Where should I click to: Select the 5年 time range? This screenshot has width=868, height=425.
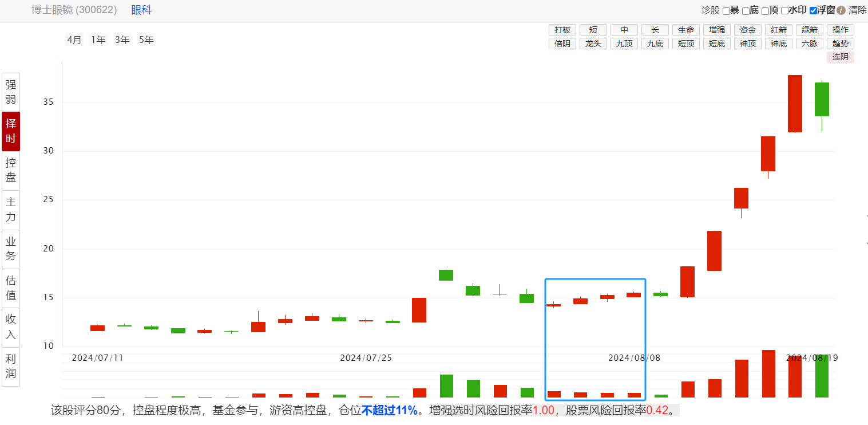pos(146,40)
